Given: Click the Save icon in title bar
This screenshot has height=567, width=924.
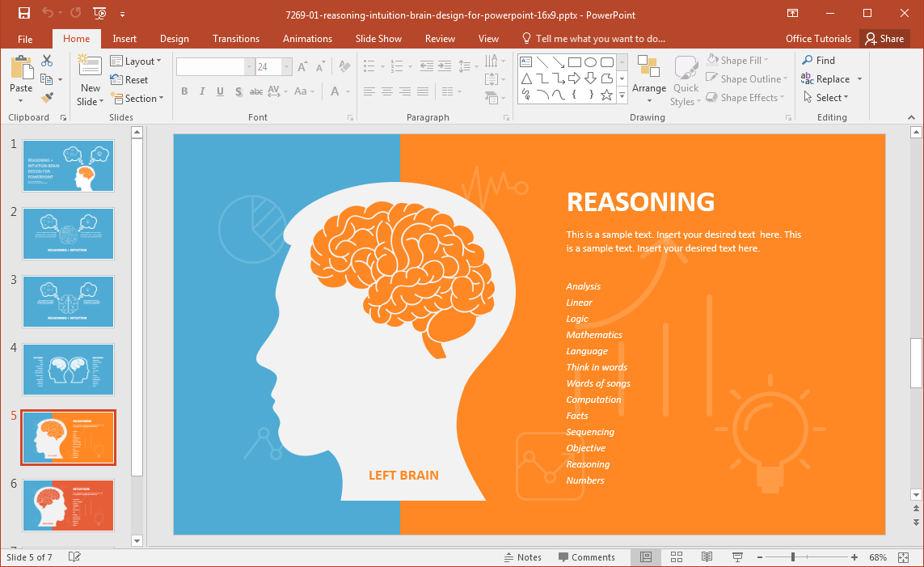Looking at the screenshot, I should point(23,13).
